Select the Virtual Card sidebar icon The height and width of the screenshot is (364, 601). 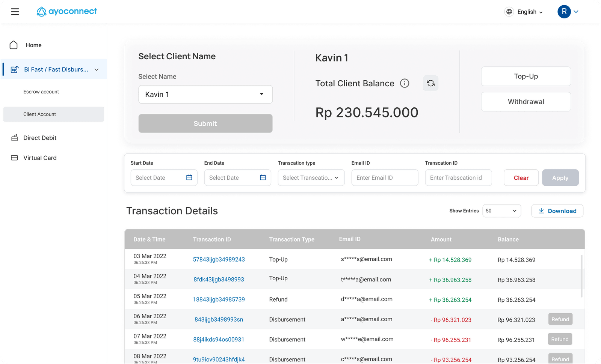14,158
